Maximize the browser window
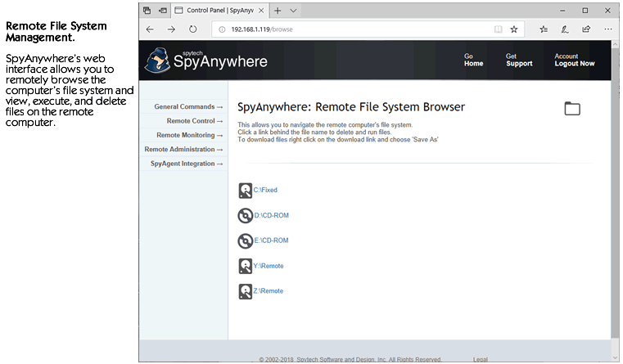This screenshot has width=623, height=364. click(585, 11)
